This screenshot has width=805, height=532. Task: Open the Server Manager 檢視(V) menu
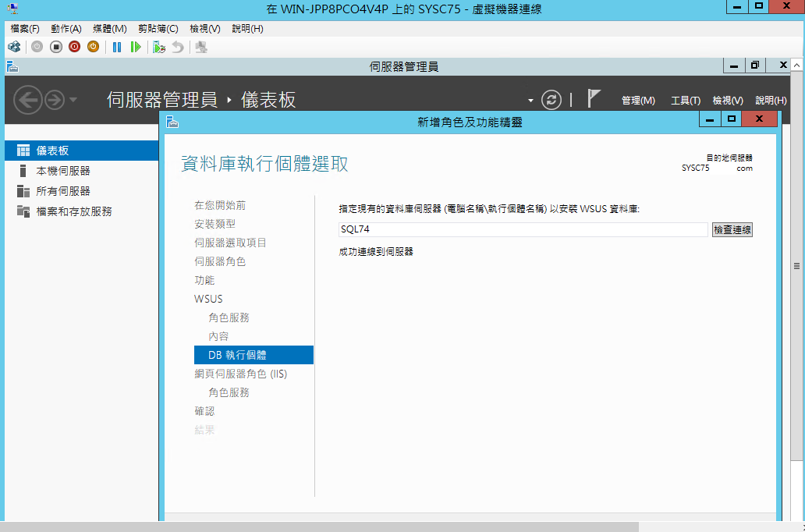(x=728, y=101)
